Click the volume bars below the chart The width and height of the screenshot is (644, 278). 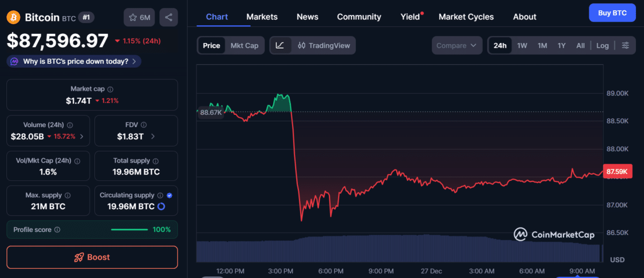coord(398,248)
